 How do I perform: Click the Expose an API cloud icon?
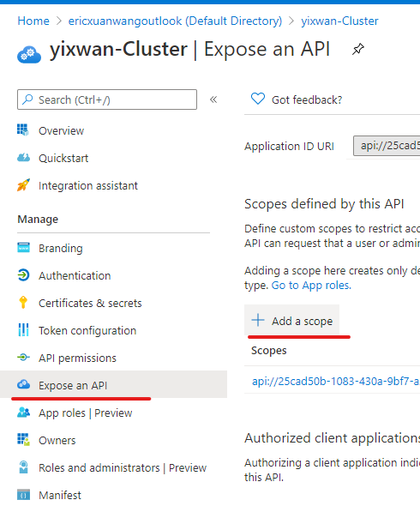23,385
